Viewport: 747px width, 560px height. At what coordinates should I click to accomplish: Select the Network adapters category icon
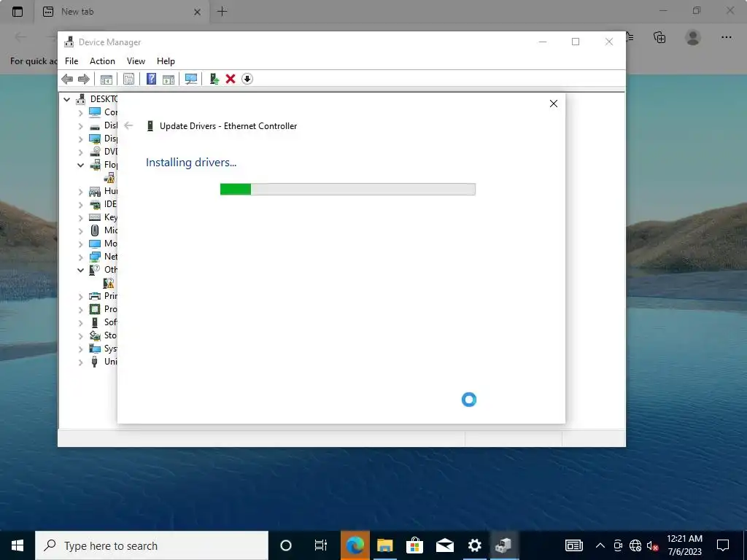(x=95, y=257)
